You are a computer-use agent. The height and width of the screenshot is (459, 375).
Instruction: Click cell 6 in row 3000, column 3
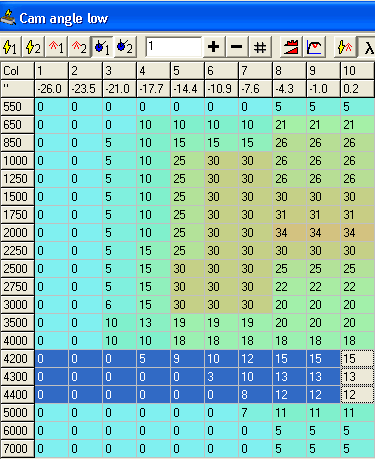click(x=120, y=305)
